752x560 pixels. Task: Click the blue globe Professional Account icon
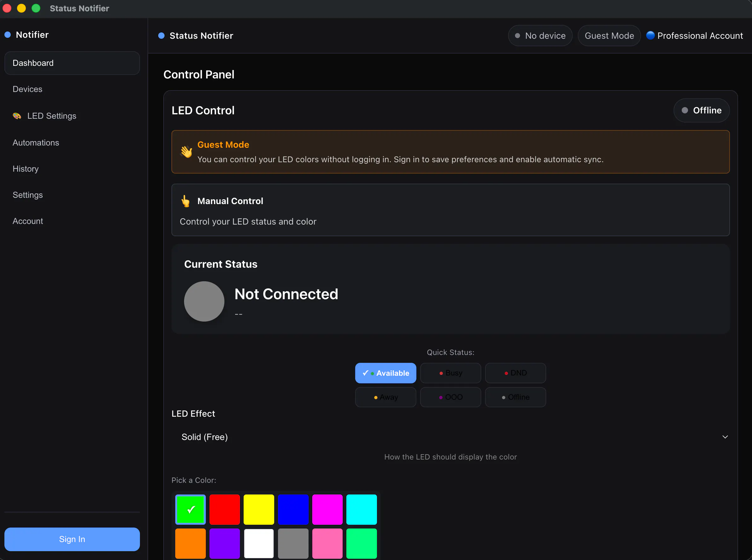[x=650, y=35]
